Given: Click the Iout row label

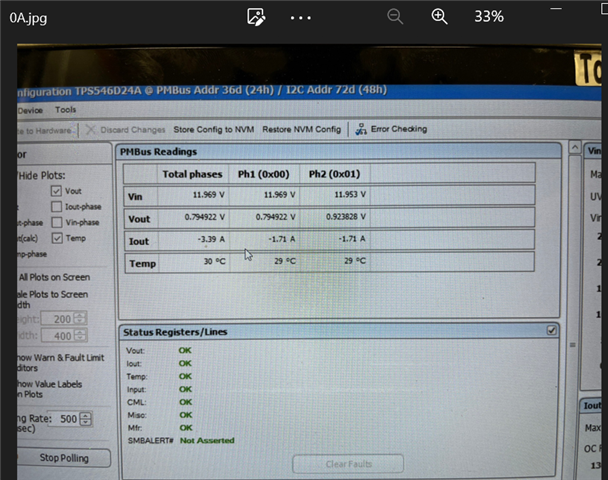Looking at the screenshot, I should click(x=138, y=242).
